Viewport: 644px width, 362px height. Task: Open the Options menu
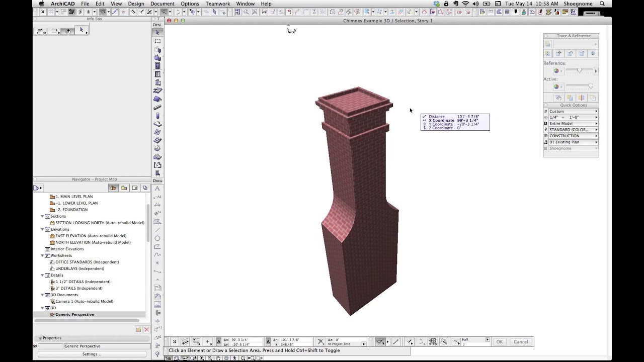tap(190, 4)
